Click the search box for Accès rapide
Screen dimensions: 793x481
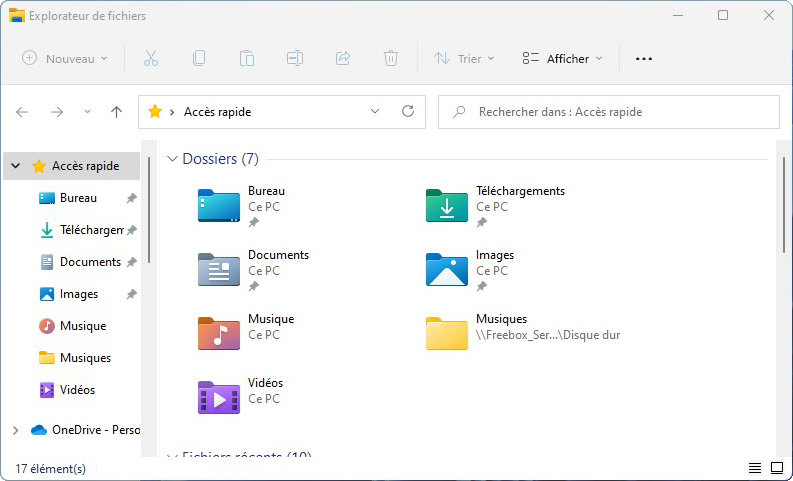click(x=608, y=112)
